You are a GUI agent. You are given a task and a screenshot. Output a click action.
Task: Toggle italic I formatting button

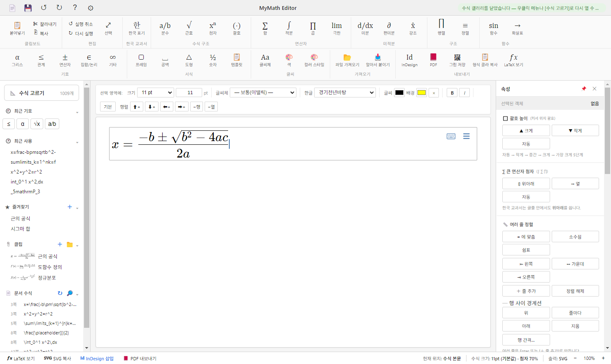[464, 93]
